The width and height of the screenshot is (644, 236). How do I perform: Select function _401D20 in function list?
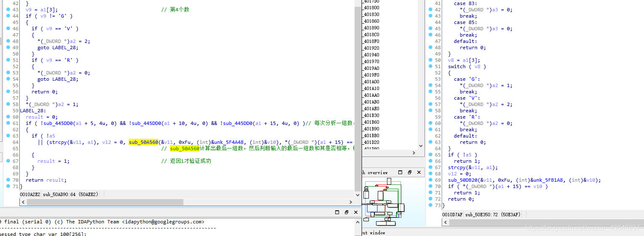tap(371, 142)
